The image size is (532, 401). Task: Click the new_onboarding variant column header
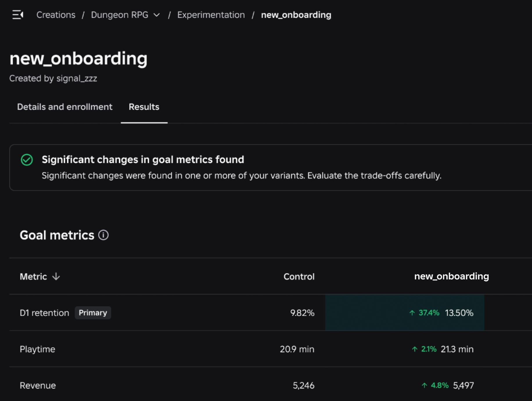tap(451, 276)
